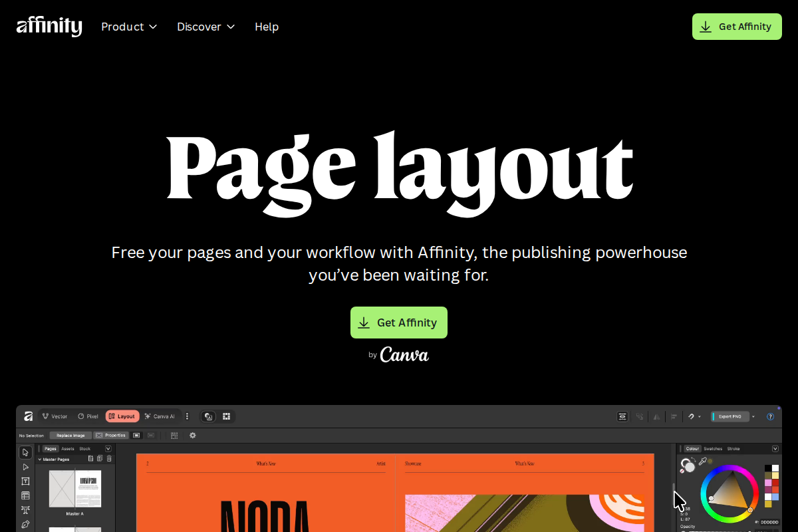Image resolution: width=798 pixels, height=532 pixels.
Task: Select the colour picker eyedropper
Action: [702, 461]
